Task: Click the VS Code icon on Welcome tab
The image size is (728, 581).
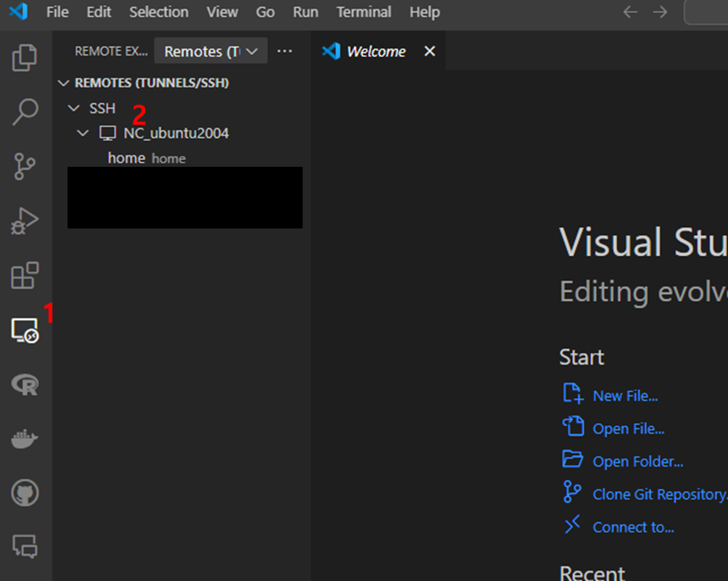Action: point(332,51)
